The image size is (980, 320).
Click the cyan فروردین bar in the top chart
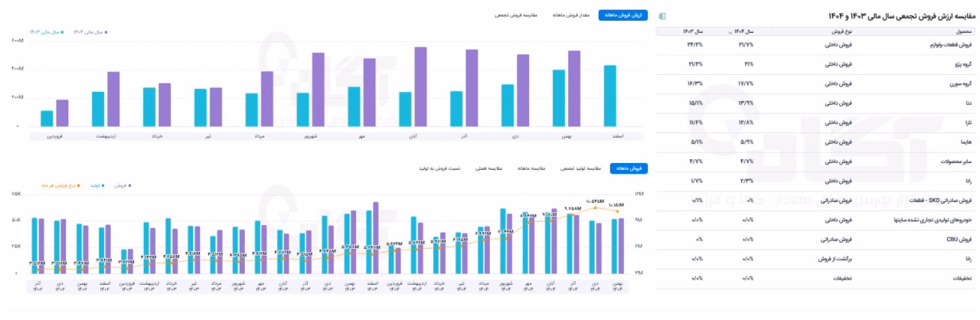tap(47, 119)
